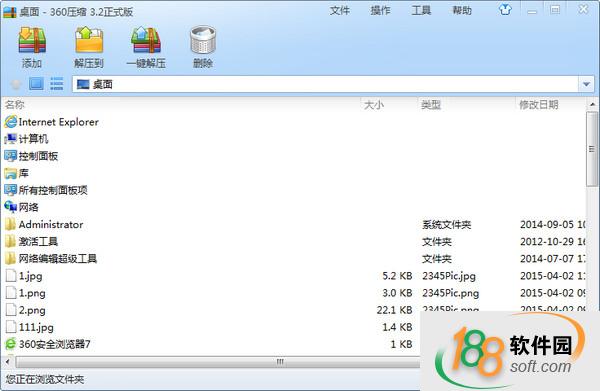Open the 工具 menu

click(421, 10)
